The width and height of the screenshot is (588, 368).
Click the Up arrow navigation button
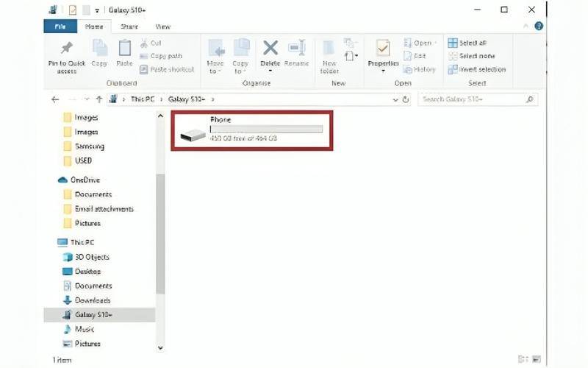(x=98, y=99)
